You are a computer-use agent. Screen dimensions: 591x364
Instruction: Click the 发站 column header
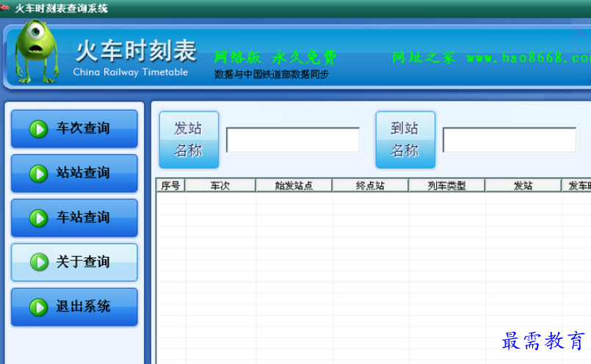(523, 186)
